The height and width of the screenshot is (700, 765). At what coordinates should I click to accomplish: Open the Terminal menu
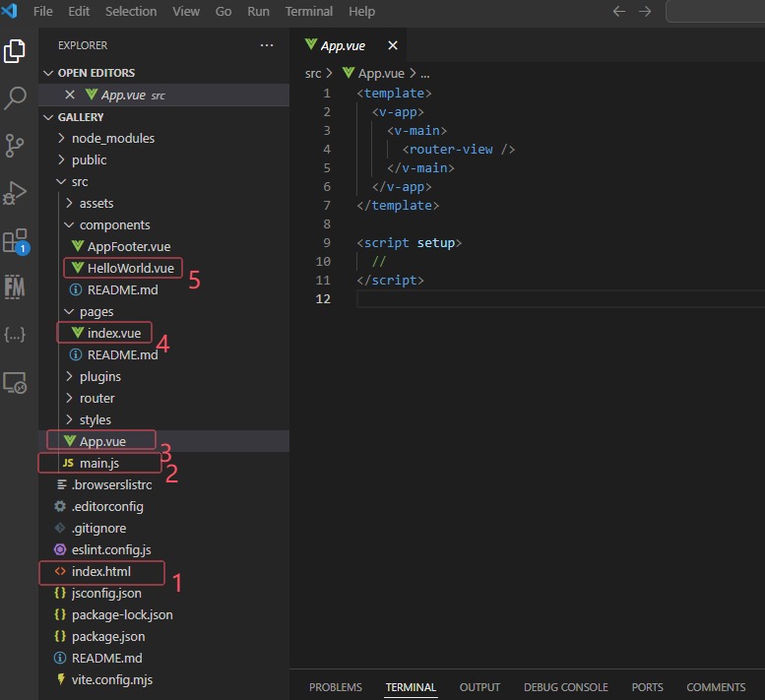[x=308, y=12]
